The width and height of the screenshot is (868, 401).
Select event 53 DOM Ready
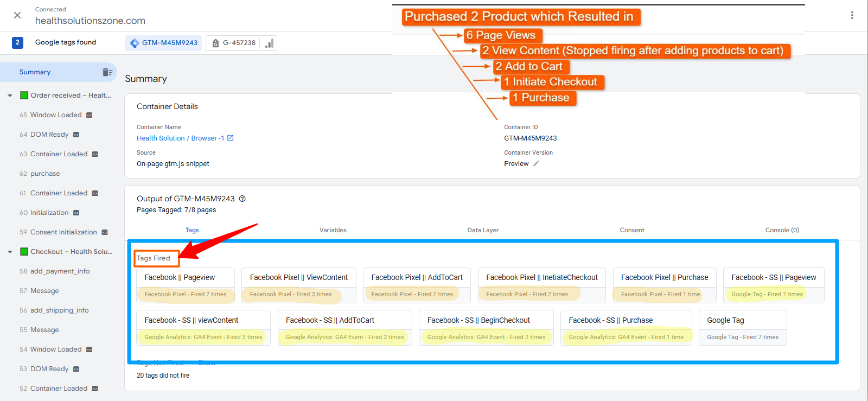click(x=44, y=369)
